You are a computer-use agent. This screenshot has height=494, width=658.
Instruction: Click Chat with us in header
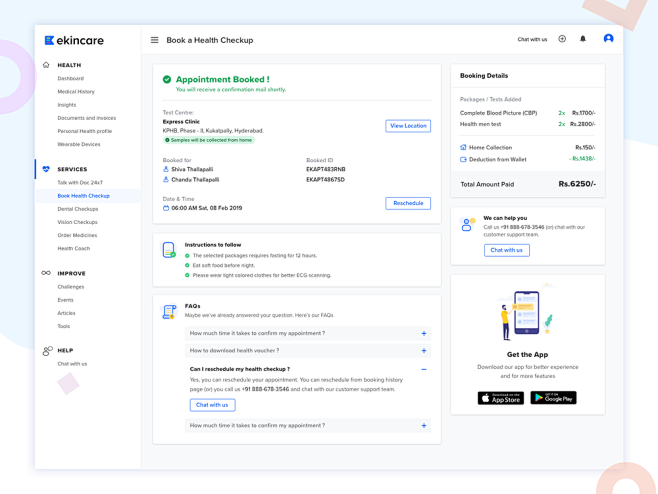pos(532,39)
